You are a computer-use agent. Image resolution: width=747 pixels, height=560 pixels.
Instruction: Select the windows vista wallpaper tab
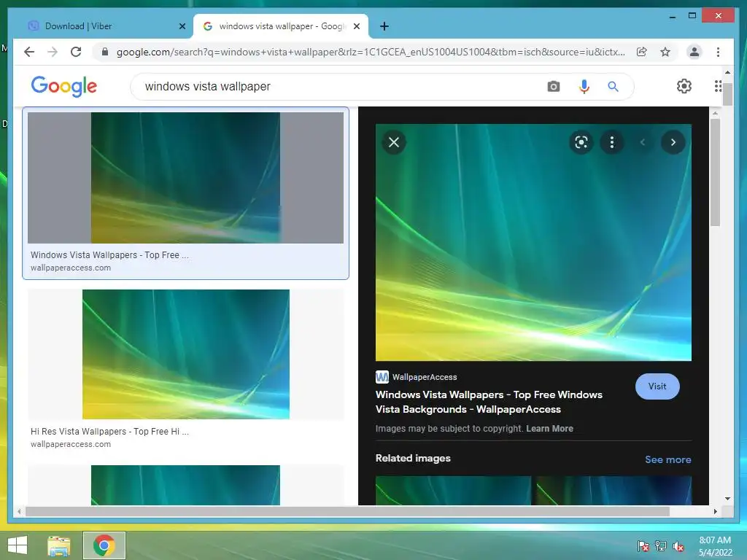(x=281, y=26)
